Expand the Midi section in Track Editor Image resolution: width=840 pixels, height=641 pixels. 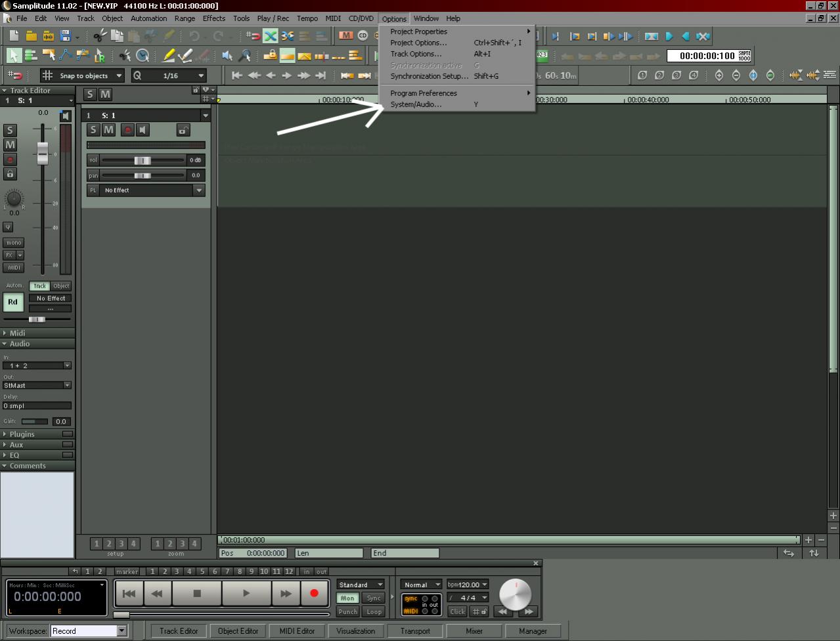[x=37, y=333]
